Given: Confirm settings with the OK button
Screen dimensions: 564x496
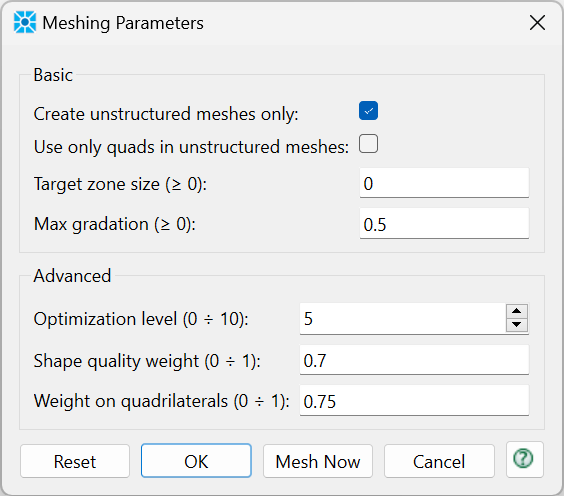Looking at the screenshot, I should click(196, 461).
